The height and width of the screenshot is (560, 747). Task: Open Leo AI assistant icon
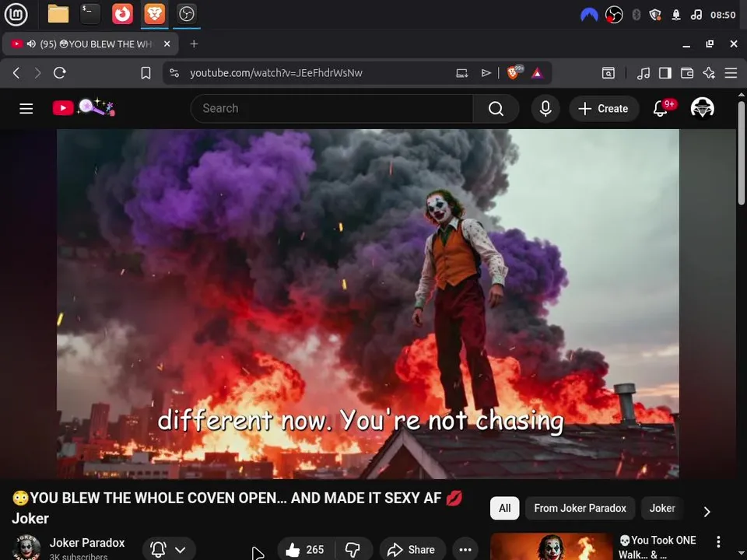click(709, 73)
